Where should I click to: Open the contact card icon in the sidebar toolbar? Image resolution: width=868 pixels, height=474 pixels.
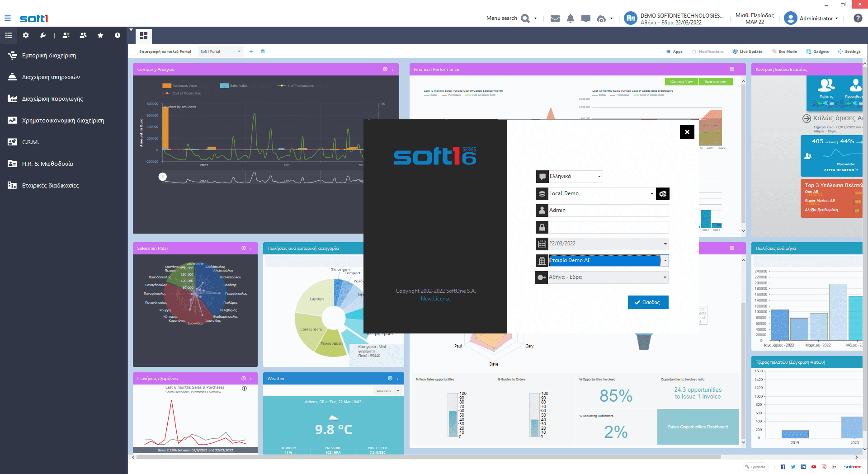(x=66, y=35)
